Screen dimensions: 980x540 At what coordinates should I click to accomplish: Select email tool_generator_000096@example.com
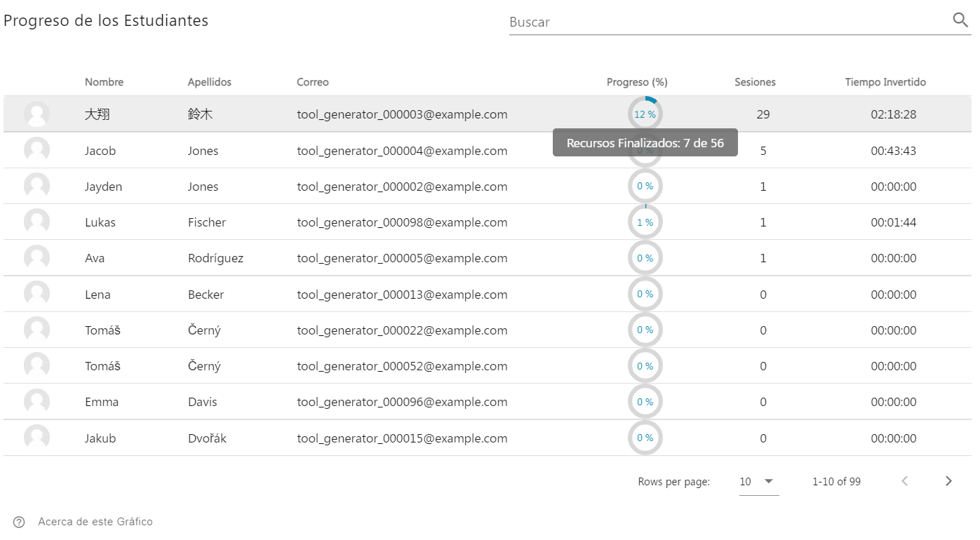pos(402,402)
